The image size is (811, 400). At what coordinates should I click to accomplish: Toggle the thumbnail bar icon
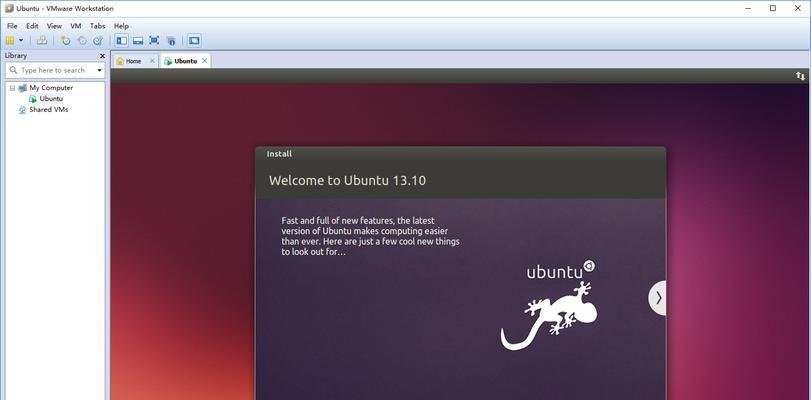[x=138, y=40]
